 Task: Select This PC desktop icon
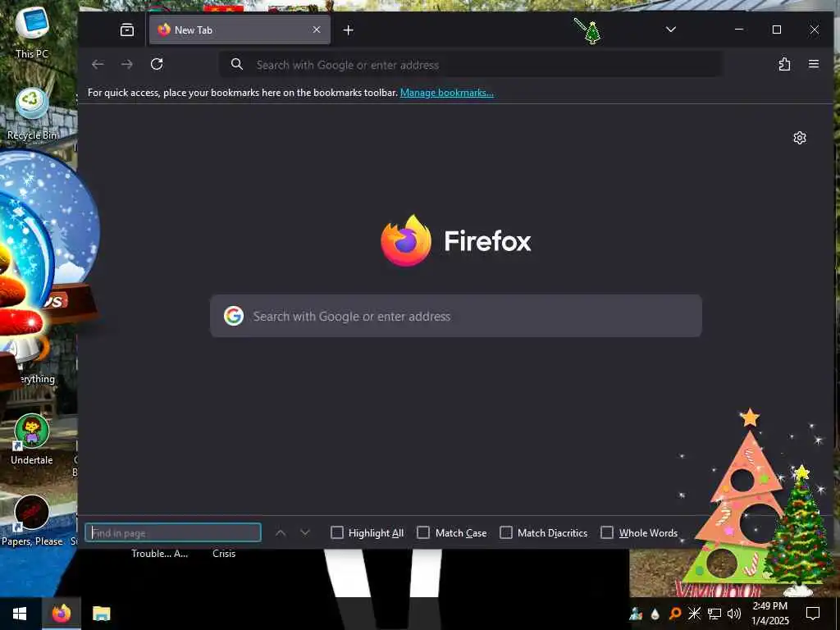(32, 31)
